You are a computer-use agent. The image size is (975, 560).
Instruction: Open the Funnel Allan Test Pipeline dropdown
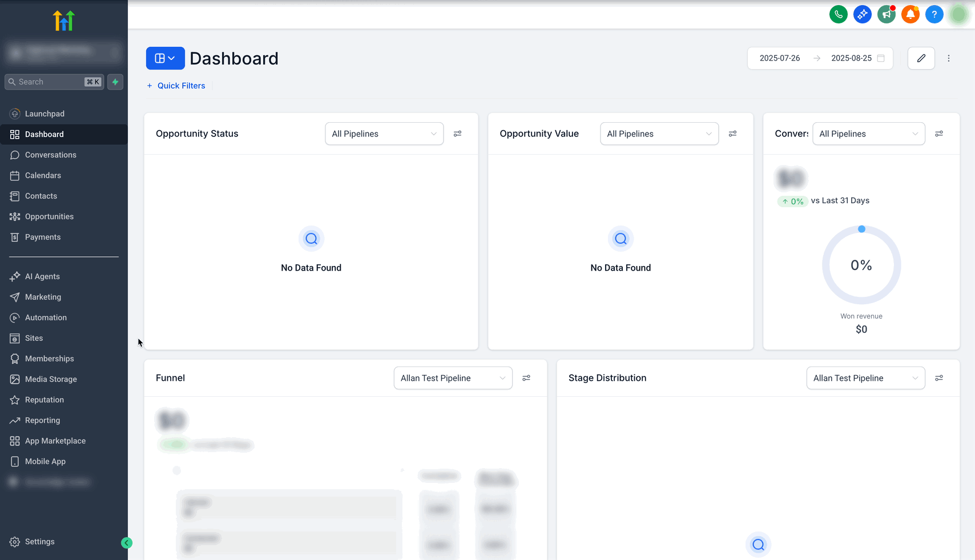(453, 378)
